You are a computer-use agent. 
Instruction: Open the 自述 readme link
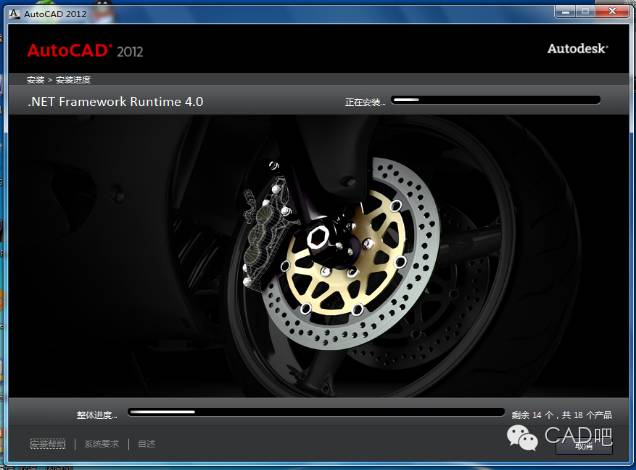pos(146,444)
